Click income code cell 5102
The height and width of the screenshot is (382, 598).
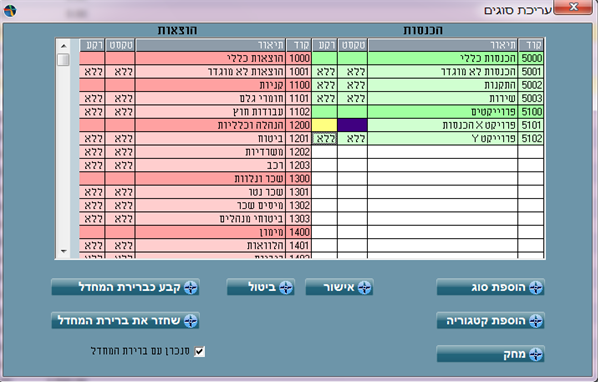pos(531,138)
